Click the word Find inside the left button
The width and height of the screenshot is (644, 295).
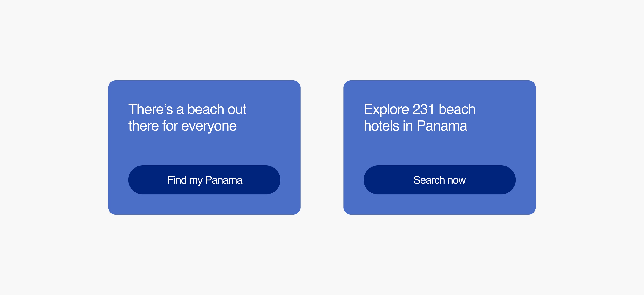(177, 180)
